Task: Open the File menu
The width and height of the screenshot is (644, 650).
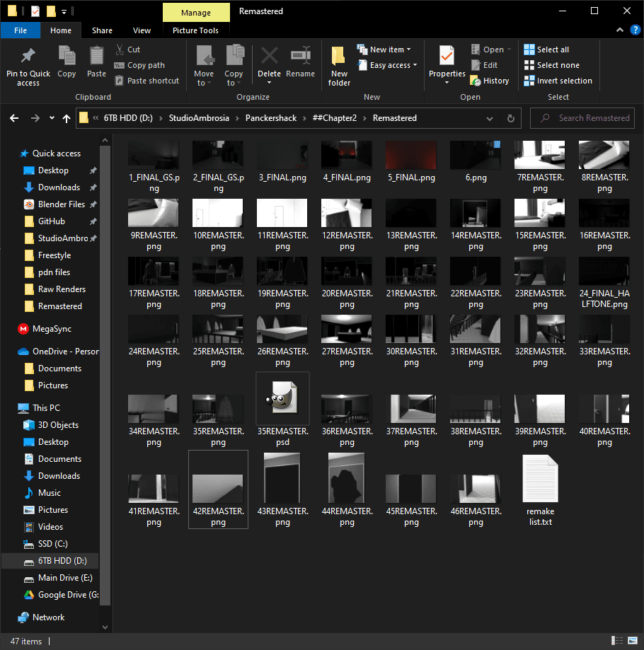Action: pos(21,30)
